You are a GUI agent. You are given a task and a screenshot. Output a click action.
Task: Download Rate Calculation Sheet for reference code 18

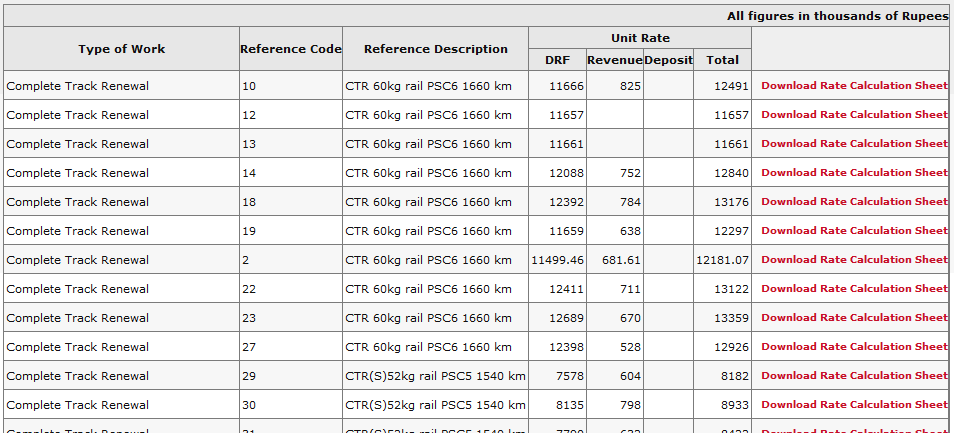coord(853,202)
